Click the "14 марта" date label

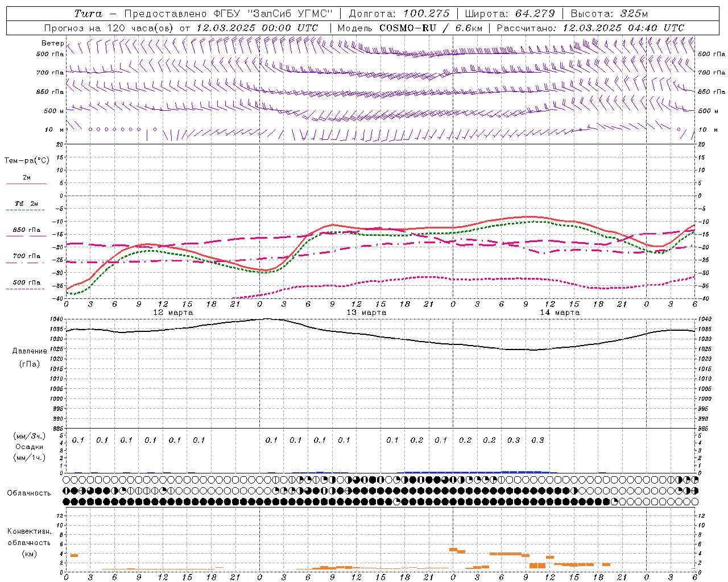pos(560,313)
